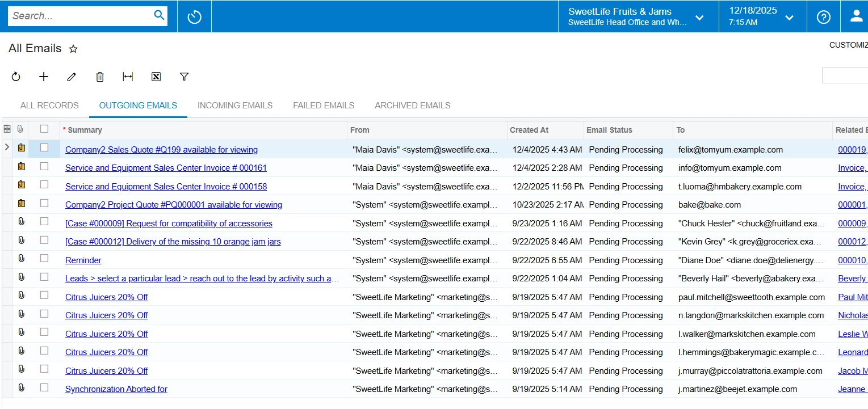Click bake@bake.com recipient cell
This screenshot has width=868, height=409.
pyautogui.click(x=753, y=205)
